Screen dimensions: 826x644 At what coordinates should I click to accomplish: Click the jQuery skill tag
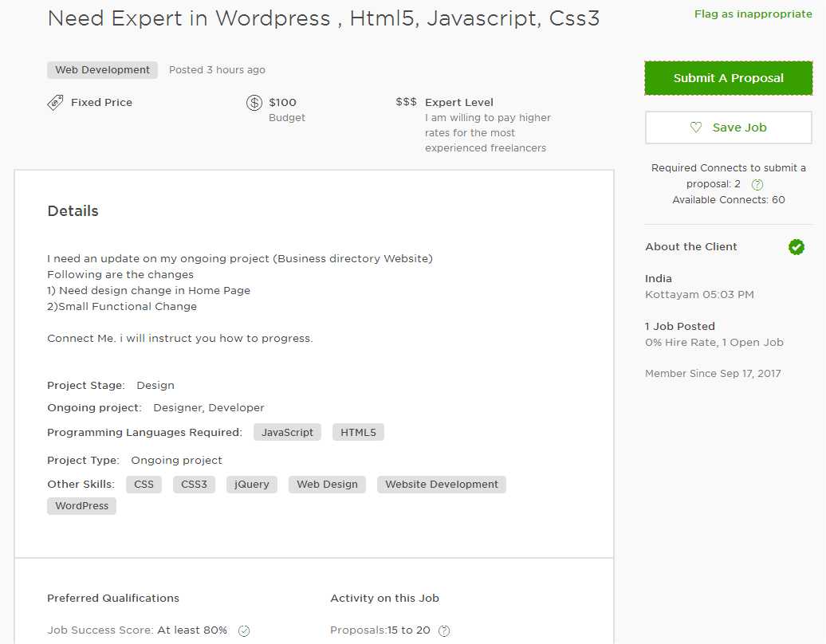coord(252,484)
